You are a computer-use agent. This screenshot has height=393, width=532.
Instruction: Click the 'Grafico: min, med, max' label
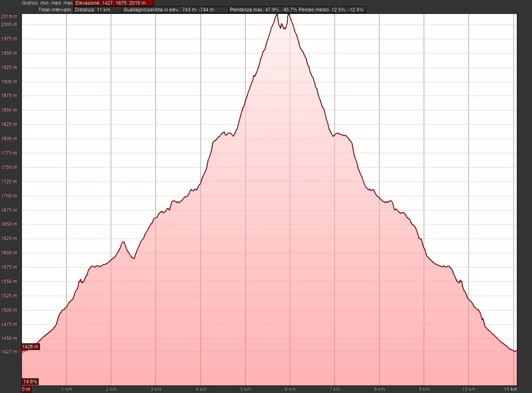(48, 3)
